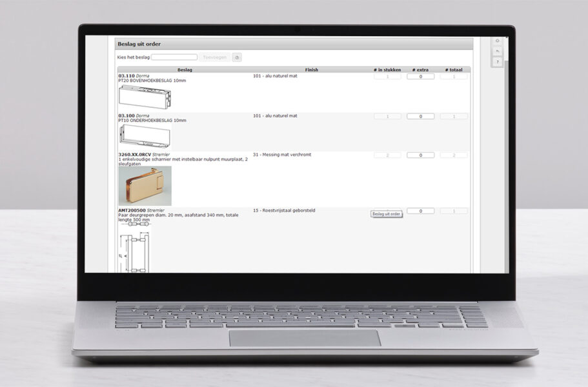Click the 'in stukken' field for 03.100

(387, 117)
